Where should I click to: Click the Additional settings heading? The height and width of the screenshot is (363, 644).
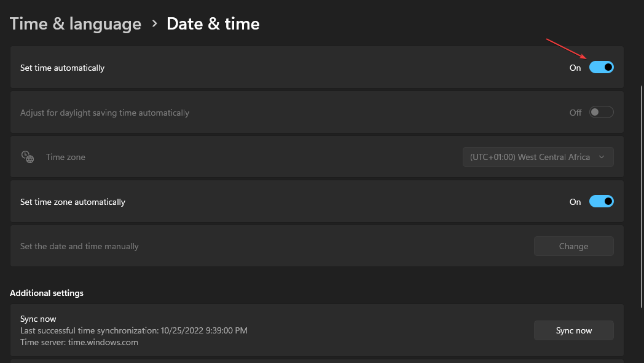47,293
